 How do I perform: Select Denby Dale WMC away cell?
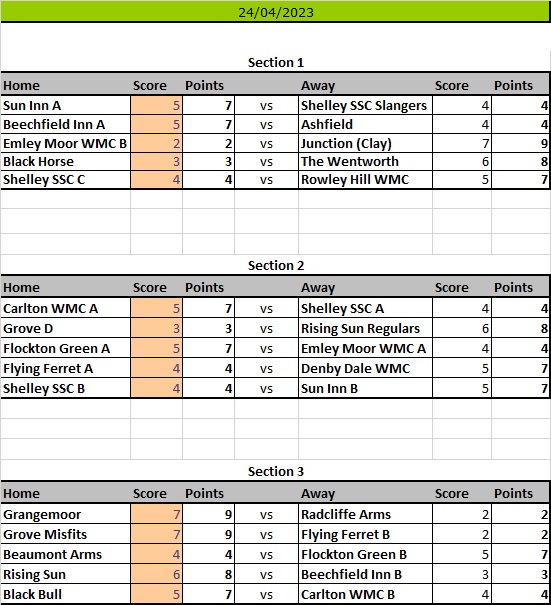[365, 368]
